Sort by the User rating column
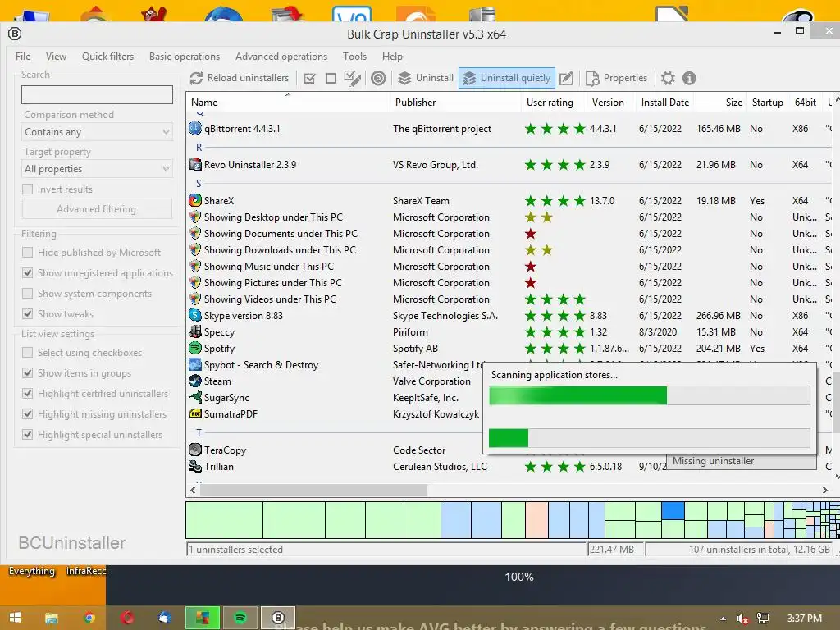This screenshot has height=630, width=840. click(x=554, y=103)
